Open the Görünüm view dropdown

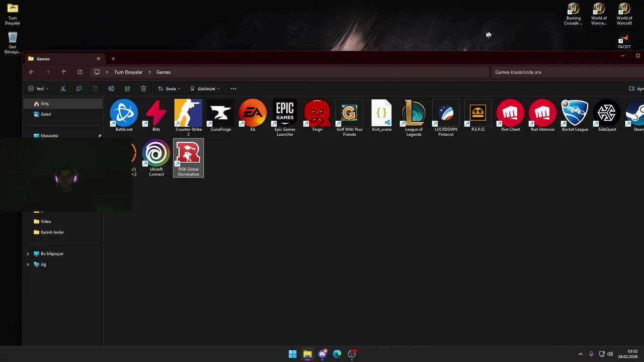tap(205, 88)
